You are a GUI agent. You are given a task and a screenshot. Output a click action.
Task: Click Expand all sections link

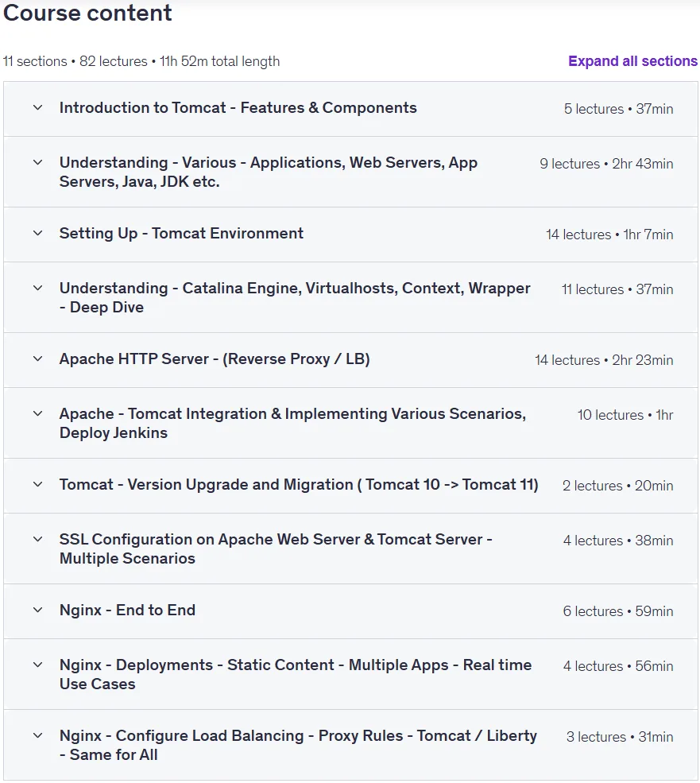pos(632,61)
